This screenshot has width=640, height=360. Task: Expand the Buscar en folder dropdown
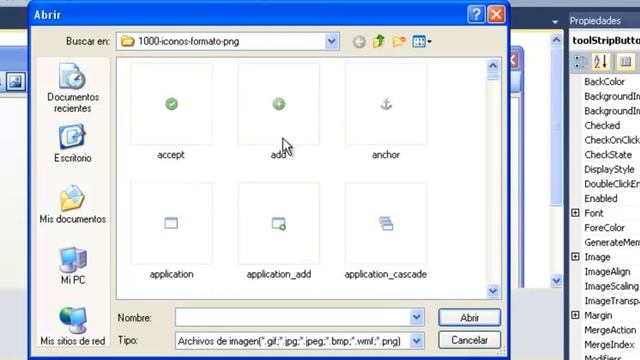pyautogui.click(x=331, y=41)
